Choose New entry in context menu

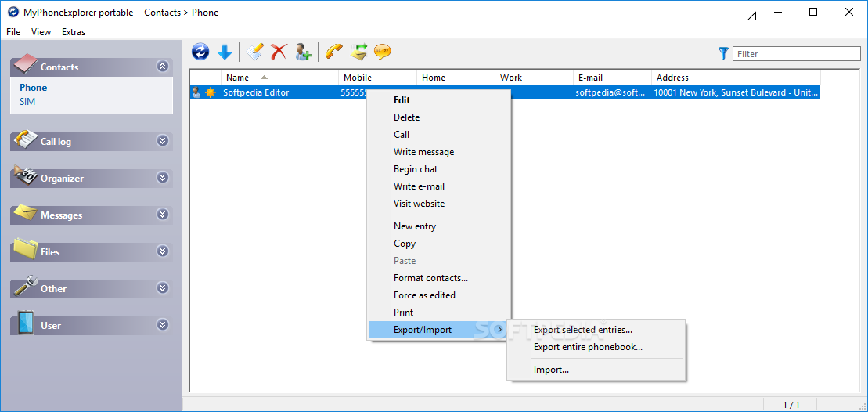438,226
